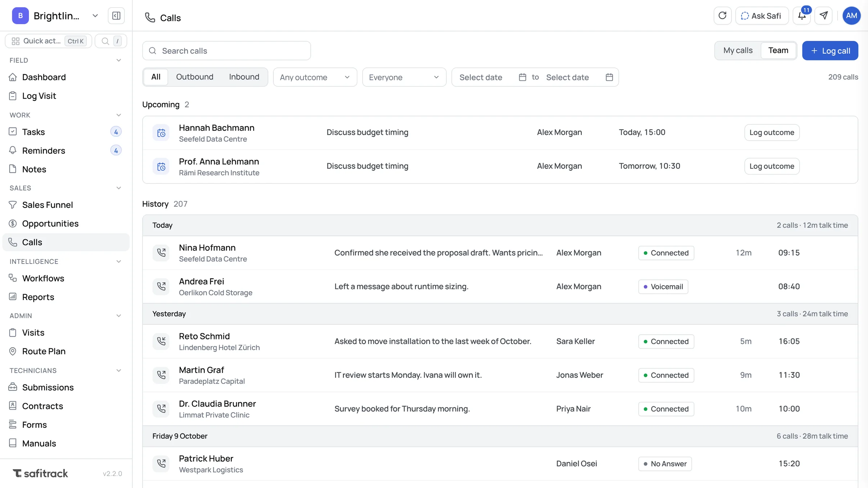Viewport: 868px width, 488px height.
Task: Open Sales Funnel in sidebar
Action: click(x=66, y=205)
